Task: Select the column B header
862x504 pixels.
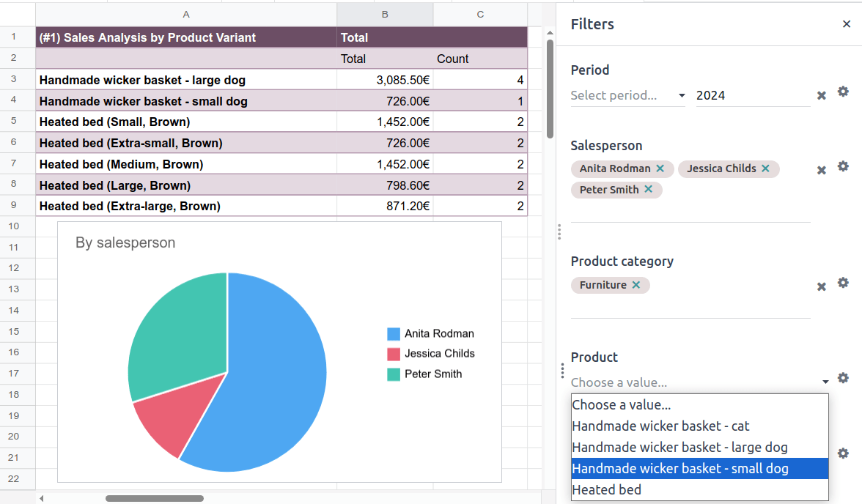Action: pyautogui.click(x=384, y=14)
